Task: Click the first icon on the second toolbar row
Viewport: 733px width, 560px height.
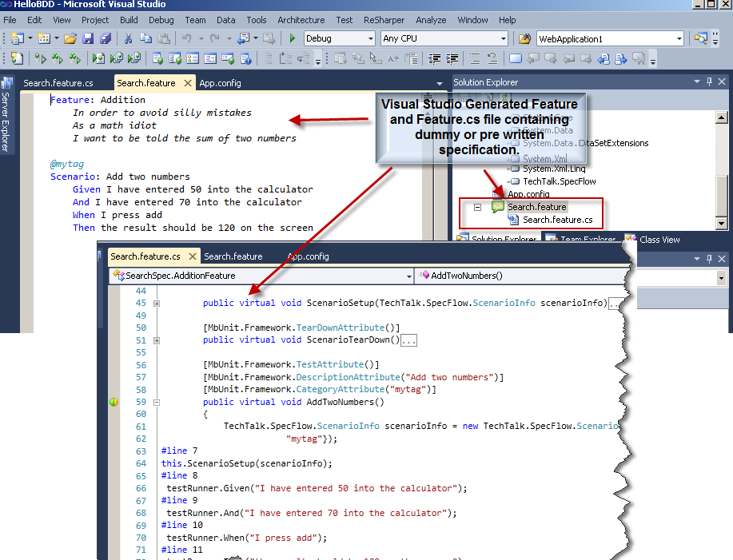Action: point(18,58)
